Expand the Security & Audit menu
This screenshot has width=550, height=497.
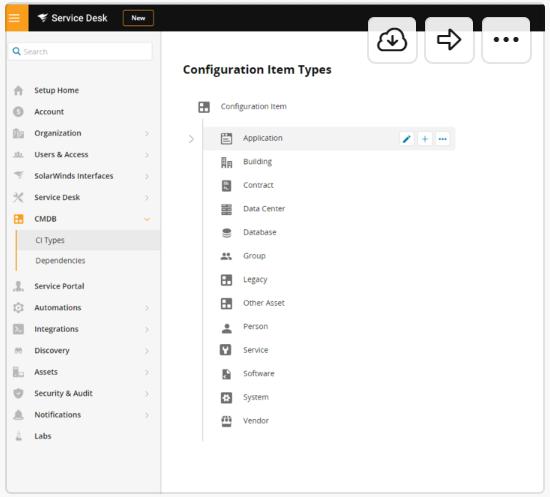coord(147,394)
